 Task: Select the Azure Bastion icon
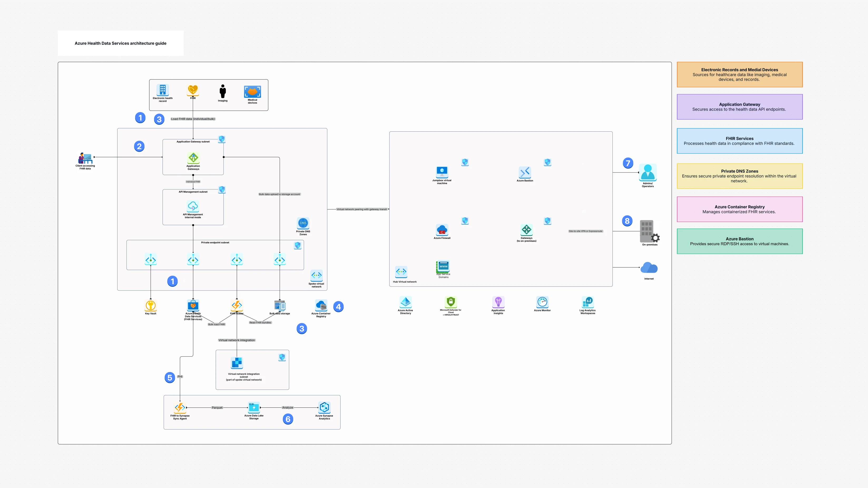coord(525,173)
